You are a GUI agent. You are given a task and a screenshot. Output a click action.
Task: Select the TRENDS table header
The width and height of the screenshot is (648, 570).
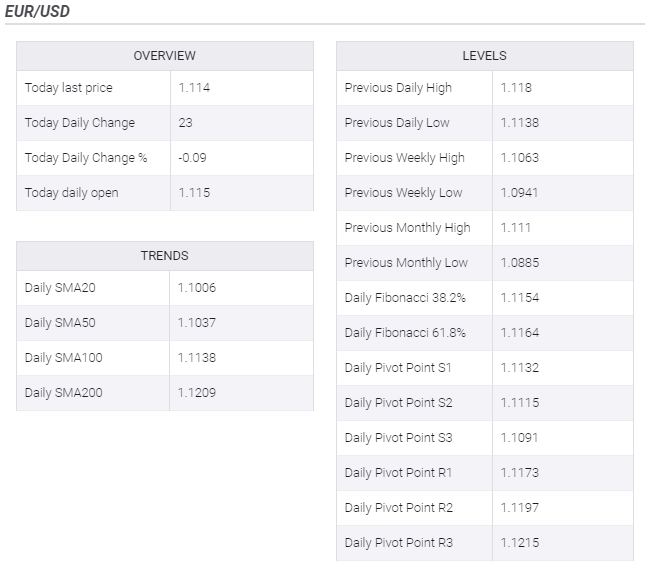click(165, 256)
